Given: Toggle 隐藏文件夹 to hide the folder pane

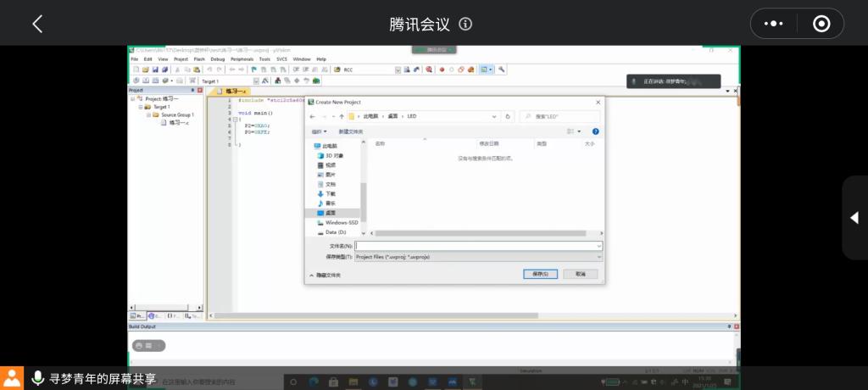Looking at the screenshot, I should (325, 275).
